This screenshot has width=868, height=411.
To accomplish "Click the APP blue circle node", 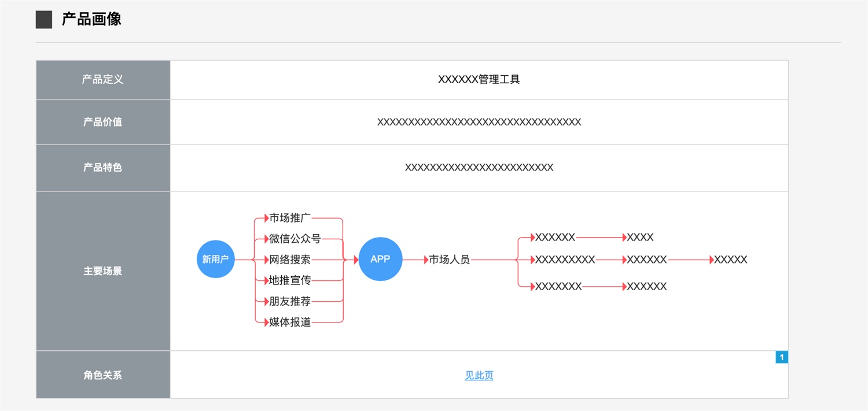I will pyautogui.click(x=380, y=259).
